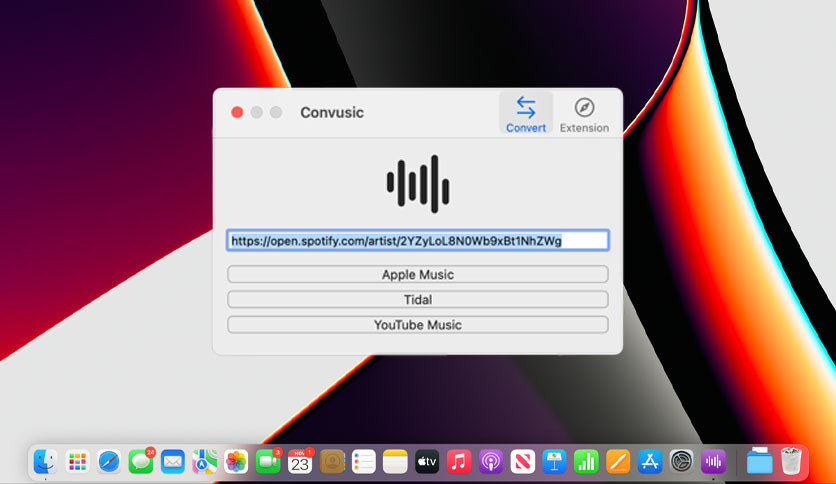Launch Keynote from the Dock

tap(554, 461)
